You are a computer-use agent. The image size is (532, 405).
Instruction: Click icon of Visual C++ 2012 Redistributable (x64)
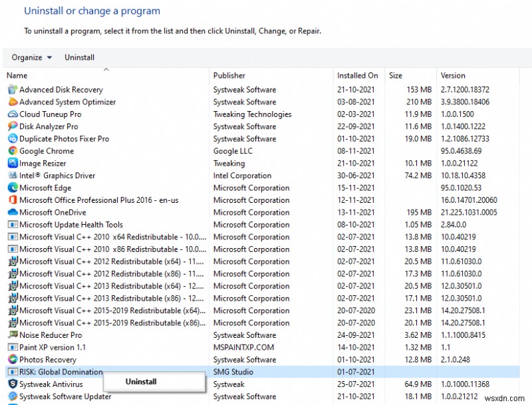click(x=13, y=261)
